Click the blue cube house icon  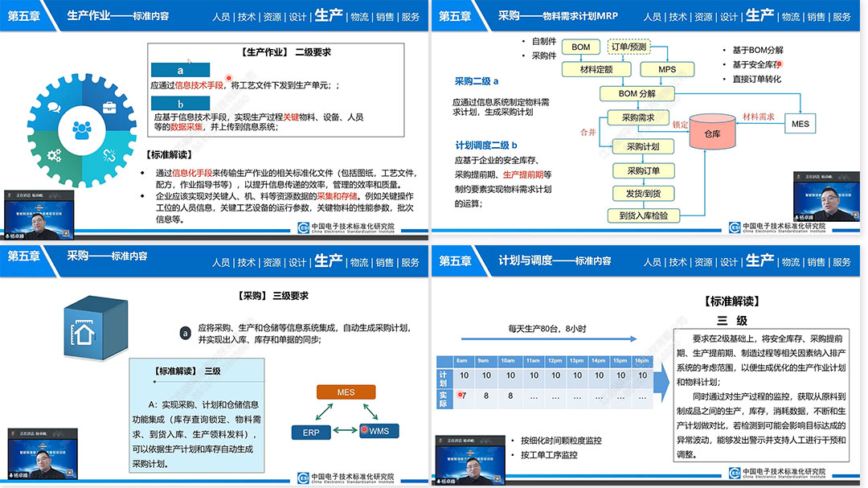95,327
